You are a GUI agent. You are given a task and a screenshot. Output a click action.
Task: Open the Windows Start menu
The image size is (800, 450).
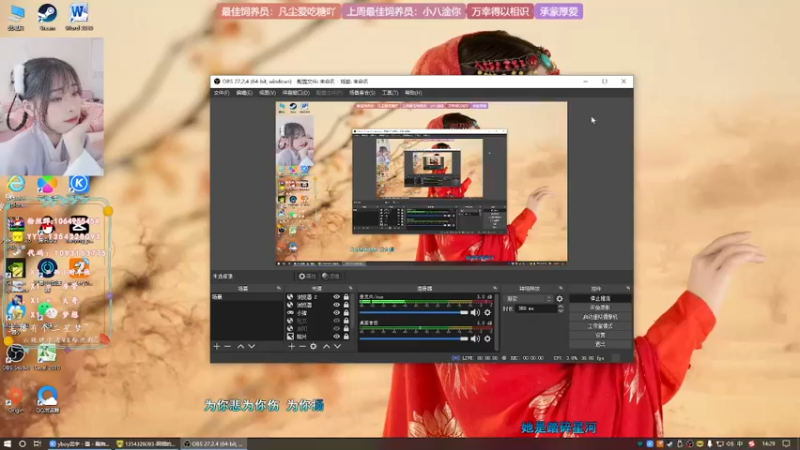click(7, 444)
